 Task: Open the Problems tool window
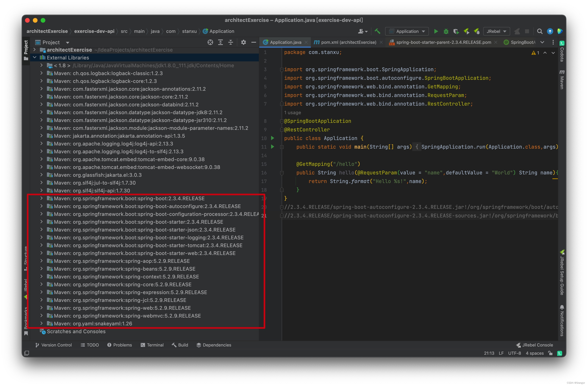tap(120, 345)
